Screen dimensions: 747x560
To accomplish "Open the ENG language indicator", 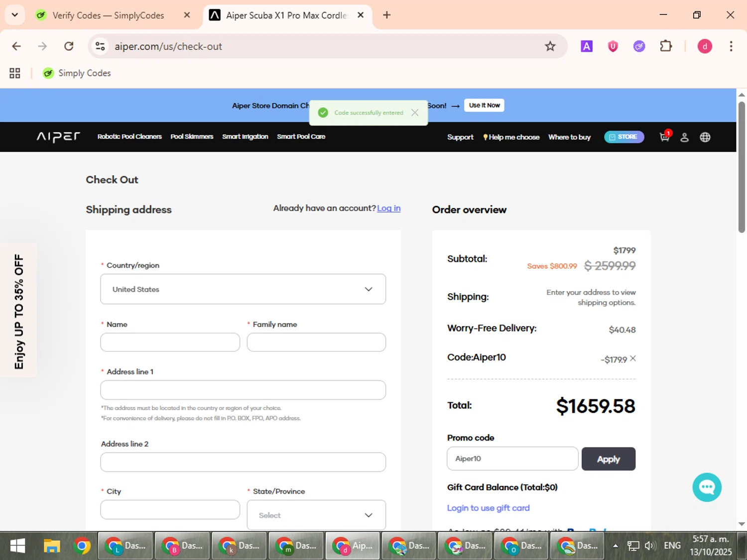I will [672, 546].
